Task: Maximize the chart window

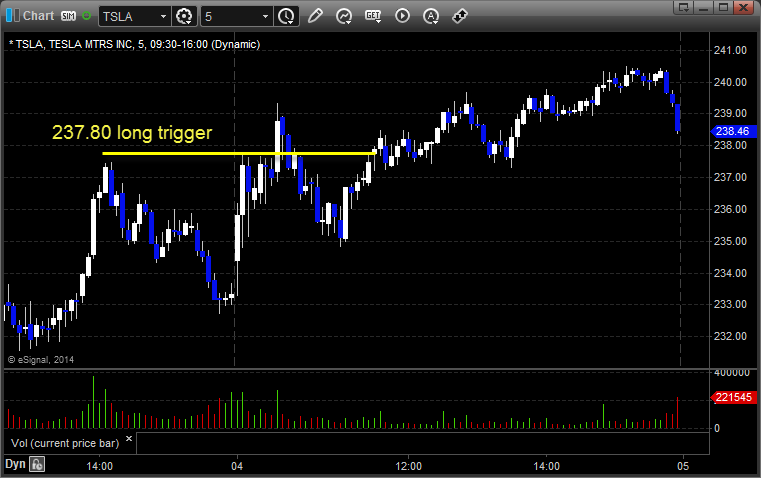Action: [x=723, y=7]
